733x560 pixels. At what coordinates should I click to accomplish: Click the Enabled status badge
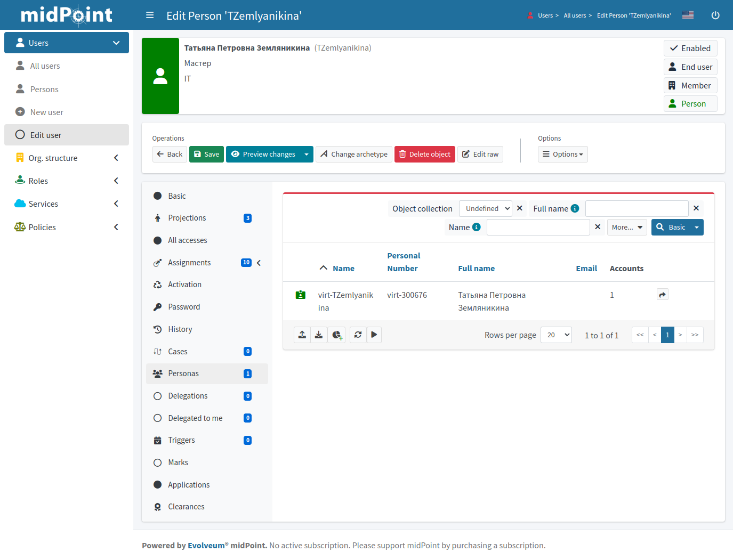tap(690, 48)
